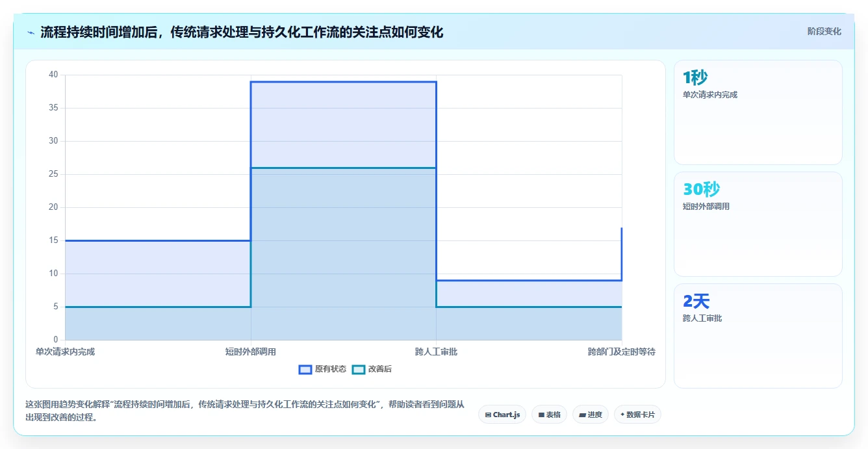Click the Chart.js tag
This screenshot has height=449, width=868.
[502, 415]
